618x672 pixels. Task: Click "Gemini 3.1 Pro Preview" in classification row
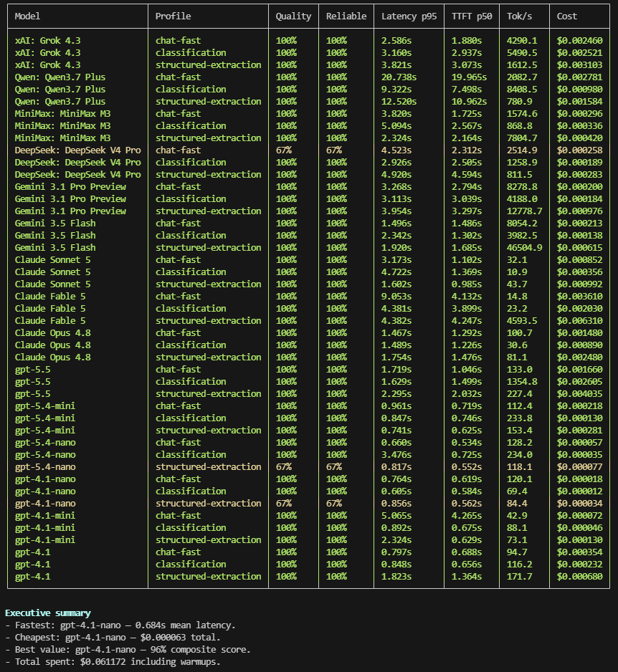click(70, 199)
